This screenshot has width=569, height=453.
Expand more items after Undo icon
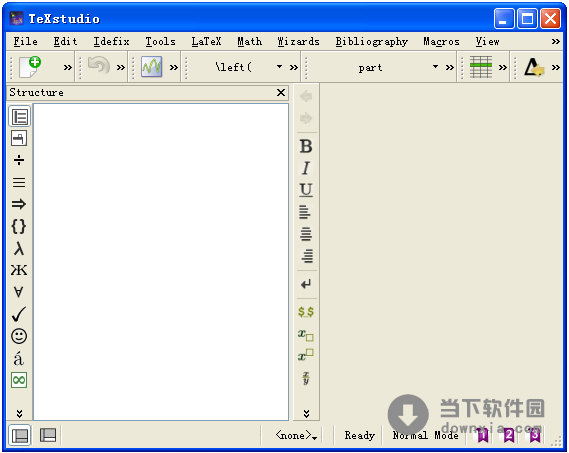click(x=120, y=67)
